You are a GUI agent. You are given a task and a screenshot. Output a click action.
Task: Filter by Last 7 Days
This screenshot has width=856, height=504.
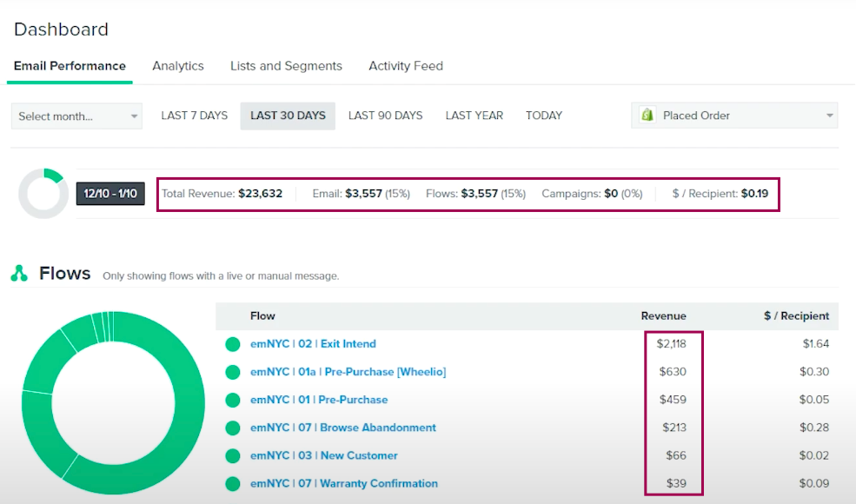194,116
